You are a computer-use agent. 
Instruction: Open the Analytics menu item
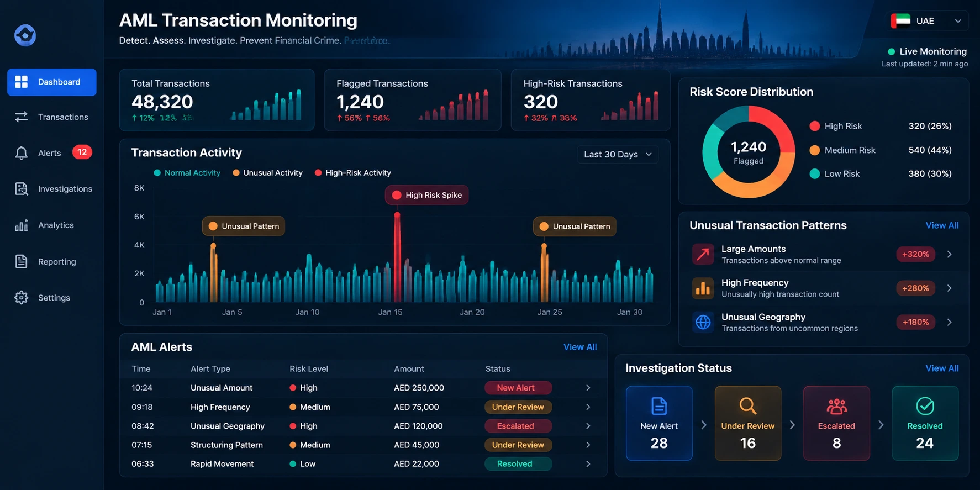pos(52,225)
